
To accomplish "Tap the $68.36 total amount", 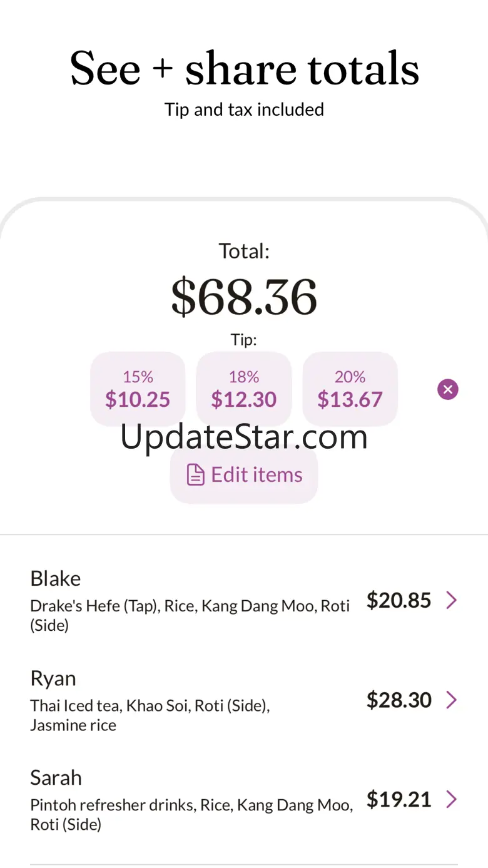I will (244, 297).
